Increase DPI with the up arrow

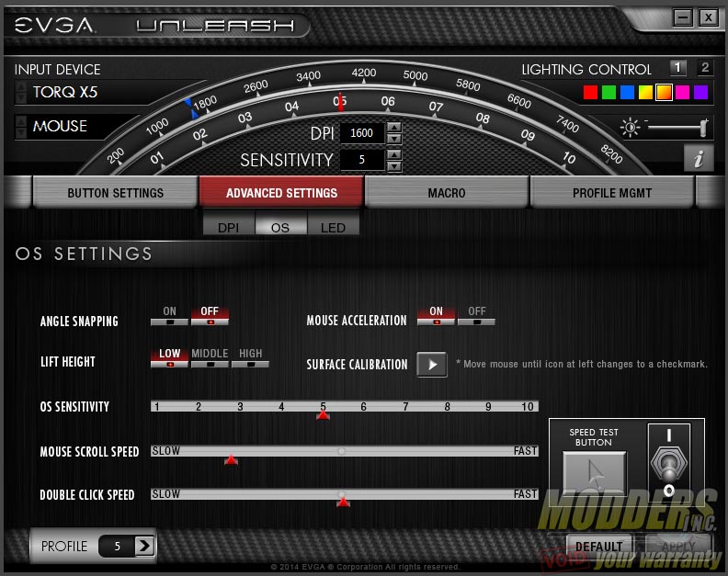[x=394, y=127]
